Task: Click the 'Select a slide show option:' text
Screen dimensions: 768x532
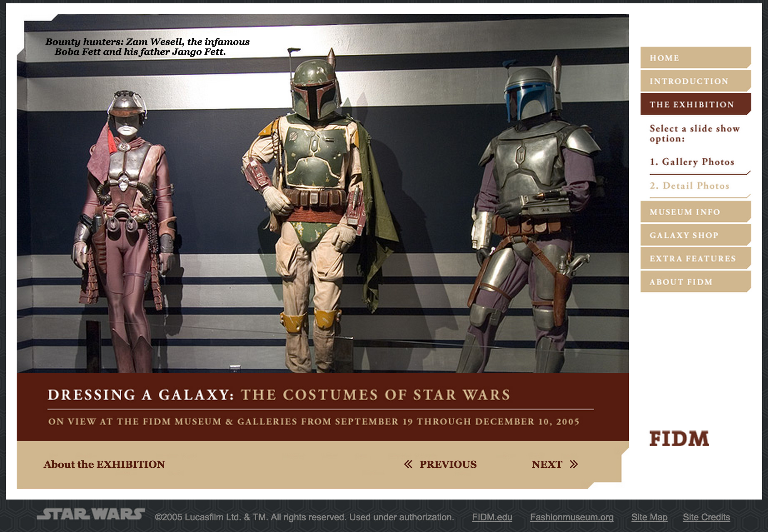Action: pos(695,133)
